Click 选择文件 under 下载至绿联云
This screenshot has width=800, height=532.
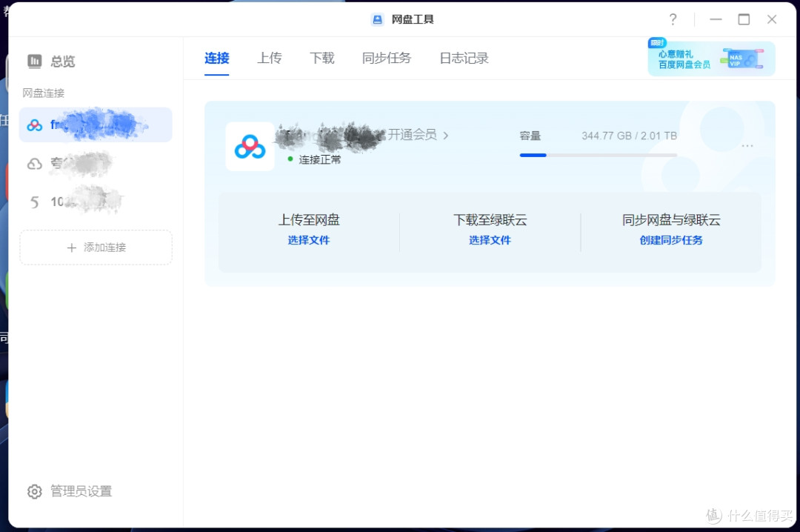(x=490, y=240)
